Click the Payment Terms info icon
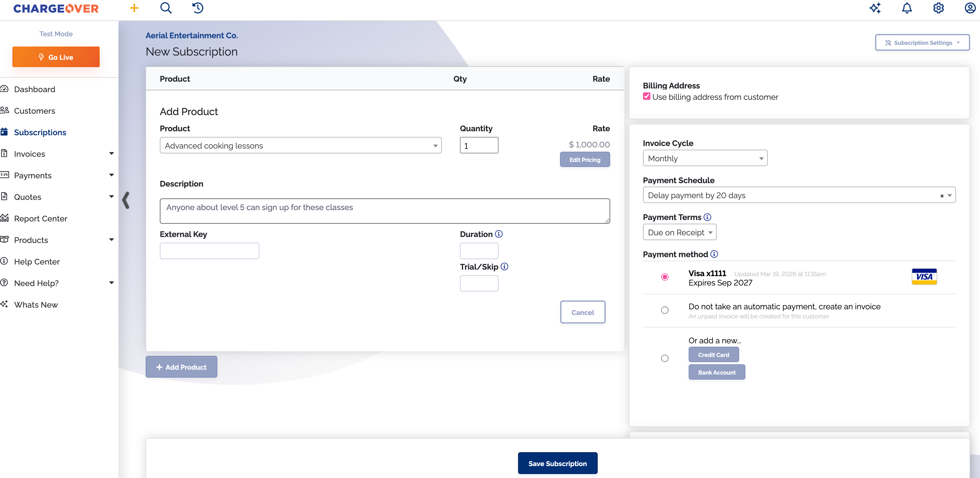Image resolution: width=980 pixels, height=478 pixels. tap(707, 217)
